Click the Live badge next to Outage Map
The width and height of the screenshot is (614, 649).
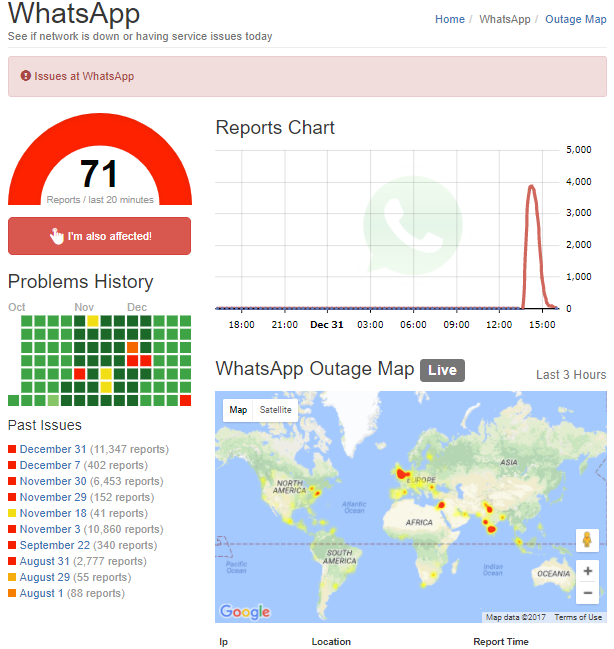pyautogui.click(x=442, y=370)
